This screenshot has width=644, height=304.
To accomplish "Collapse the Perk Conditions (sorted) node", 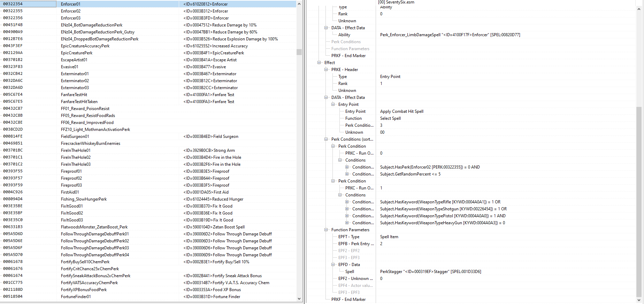I will tap(326, 139).
